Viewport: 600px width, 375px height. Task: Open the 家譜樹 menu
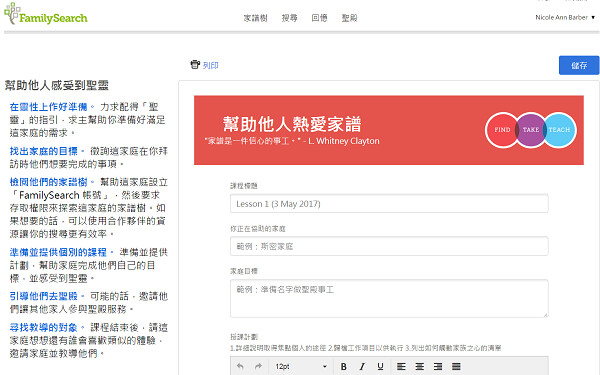pyautogui.click(x=255, y=18)
